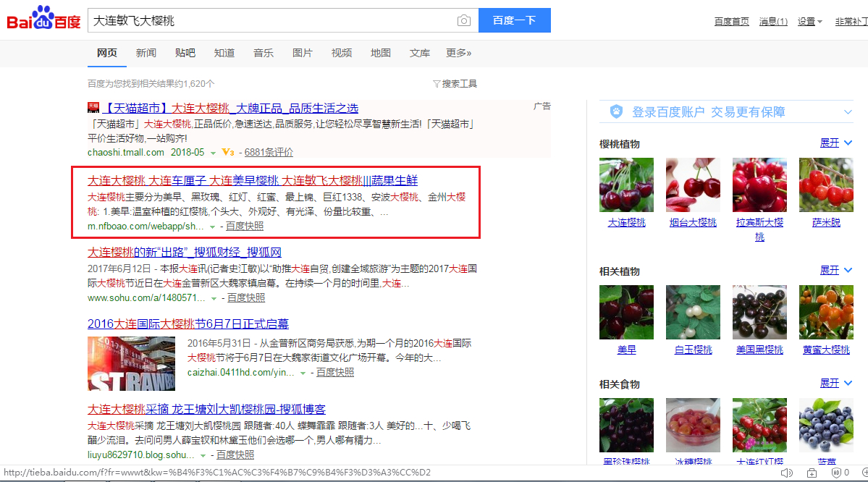This screenshot has height=482, width=868.
Task: Open 搜索工具 filter
Action: (455, 83)
